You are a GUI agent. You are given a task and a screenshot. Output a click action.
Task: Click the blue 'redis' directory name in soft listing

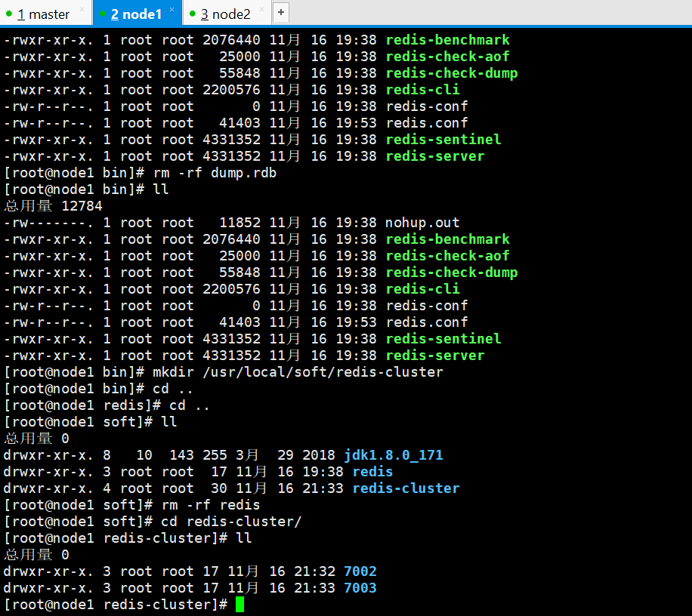[x=372, y=472]
